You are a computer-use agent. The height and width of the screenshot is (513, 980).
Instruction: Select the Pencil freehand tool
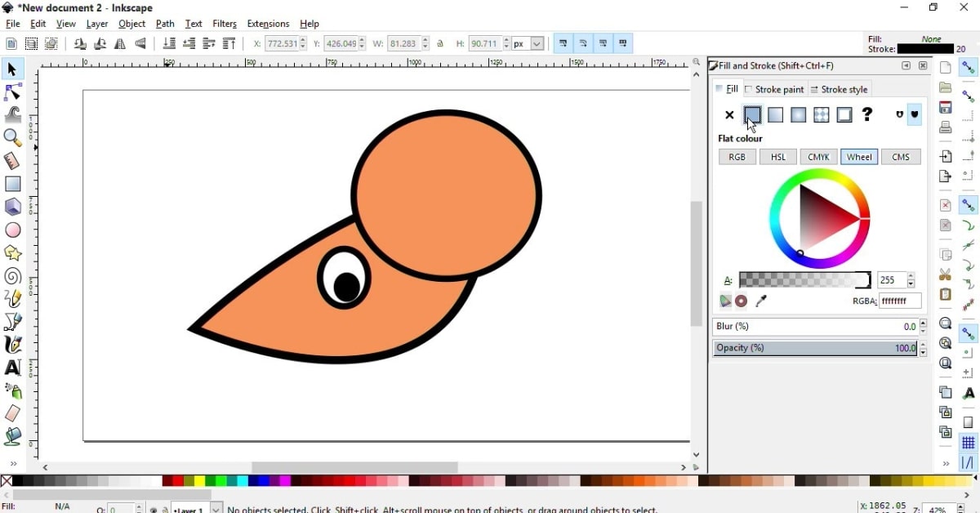pyautogui.click(x=12, y=299)
